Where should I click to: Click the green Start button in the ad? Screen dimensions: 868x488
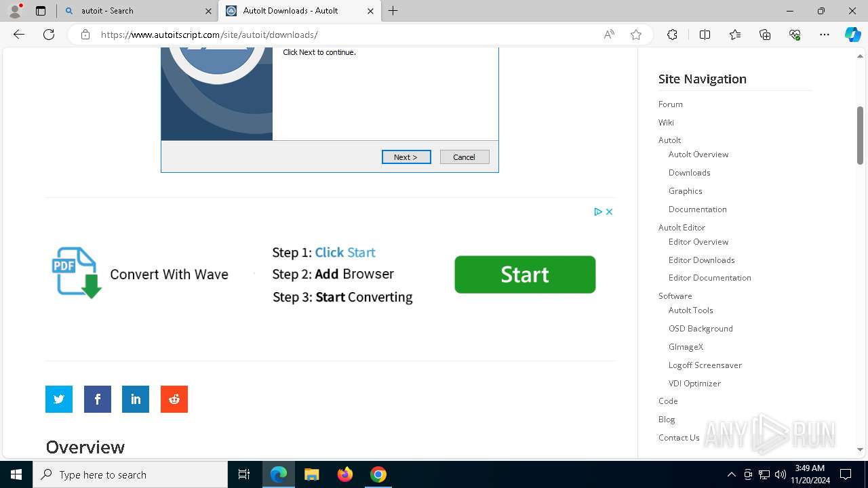tap(525, 274)
